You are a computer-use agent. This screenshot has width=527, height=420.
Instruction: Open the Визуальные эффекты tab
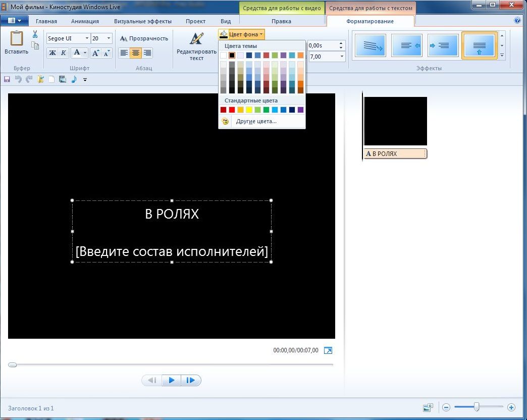click(x=143, y=21)
